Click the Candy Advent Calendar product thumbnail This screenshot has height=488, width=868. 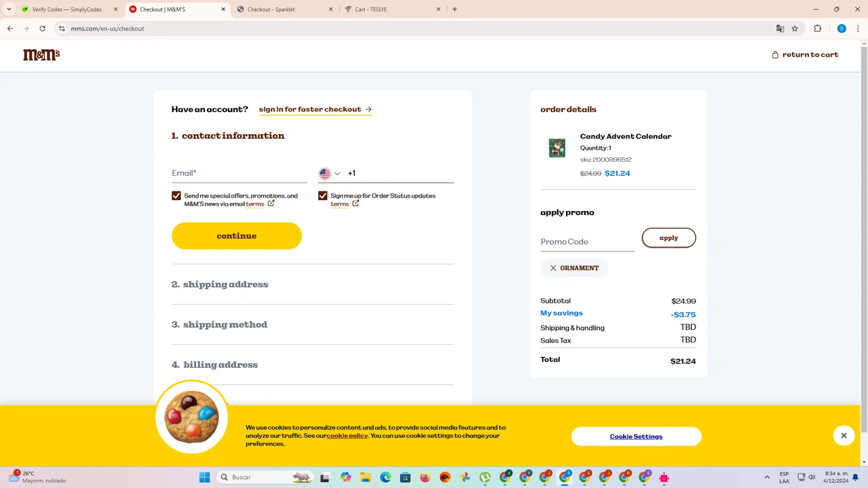[557, 148]
